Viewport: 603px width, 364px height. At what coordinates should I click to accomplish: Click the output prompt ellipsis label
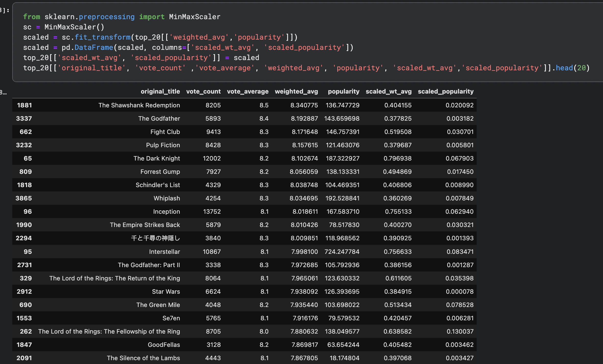point(3,92)
